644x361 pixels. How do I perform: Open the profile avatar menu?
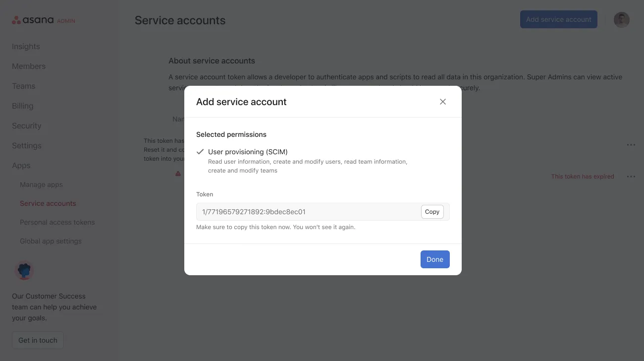click(621, 19)
